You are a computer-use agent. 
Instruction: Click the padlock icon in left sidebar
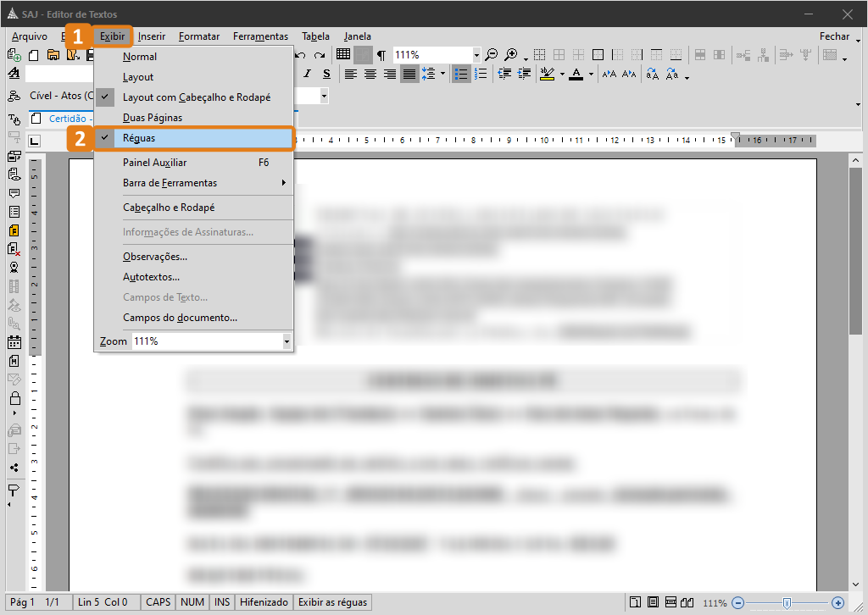click(15, 397)
